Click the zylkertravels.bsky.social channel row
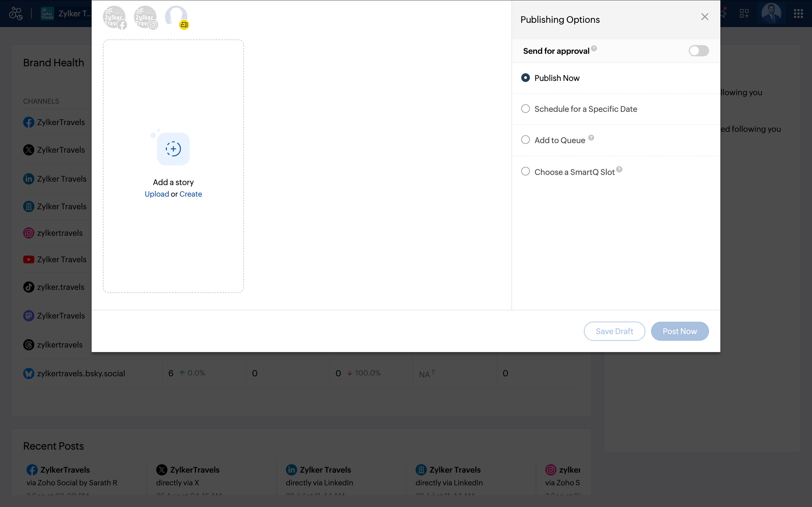 click(302, 373)
